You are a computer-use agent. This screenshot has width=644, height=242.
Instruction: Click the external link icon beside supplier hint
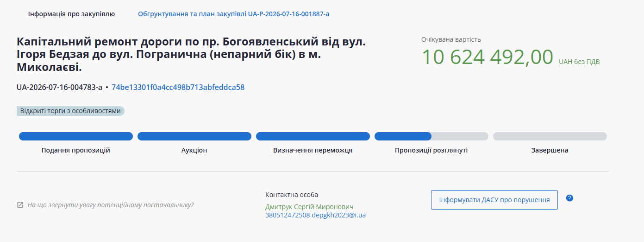tap(20, 205)
